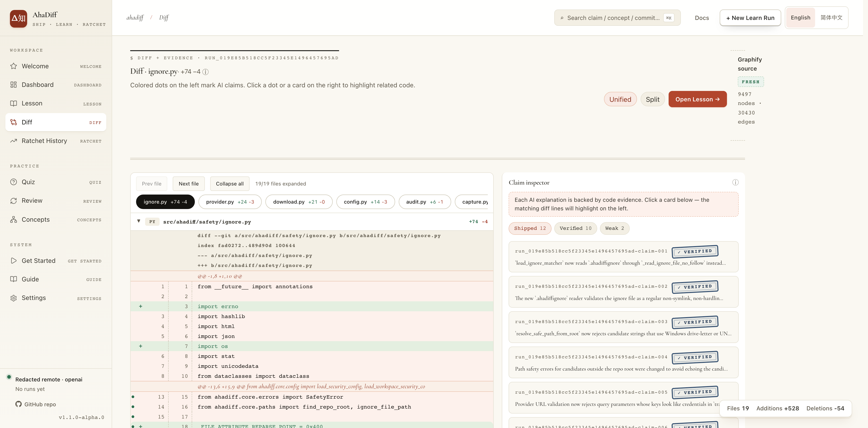
Task: Open claim-005 card
Action: [623, 398]
